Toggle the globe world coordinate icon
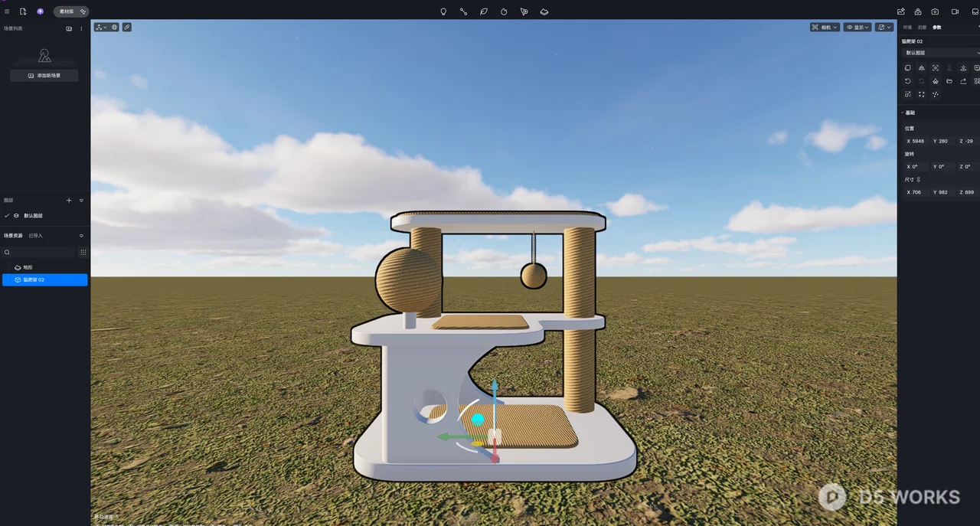This screenshot has width=980, height=526. pos(115,27)
